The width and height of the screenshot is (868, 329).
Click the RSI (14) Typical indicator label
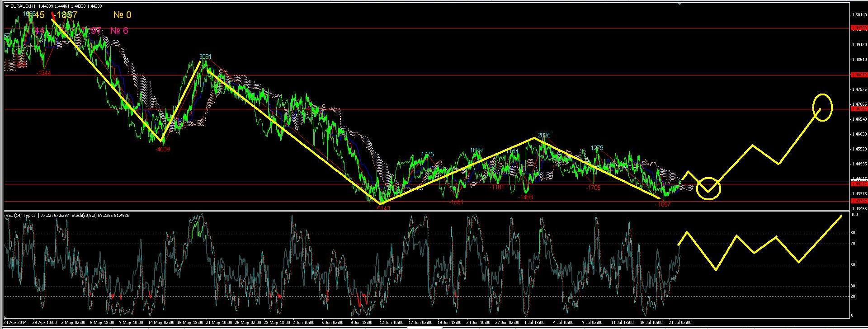pyautogui.click(x=21, y=216)
